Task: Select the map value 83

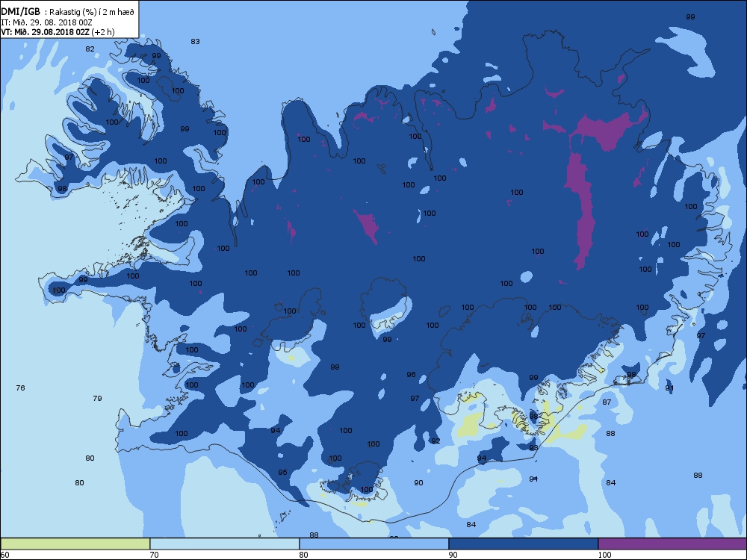Action: tap(195, 41)
